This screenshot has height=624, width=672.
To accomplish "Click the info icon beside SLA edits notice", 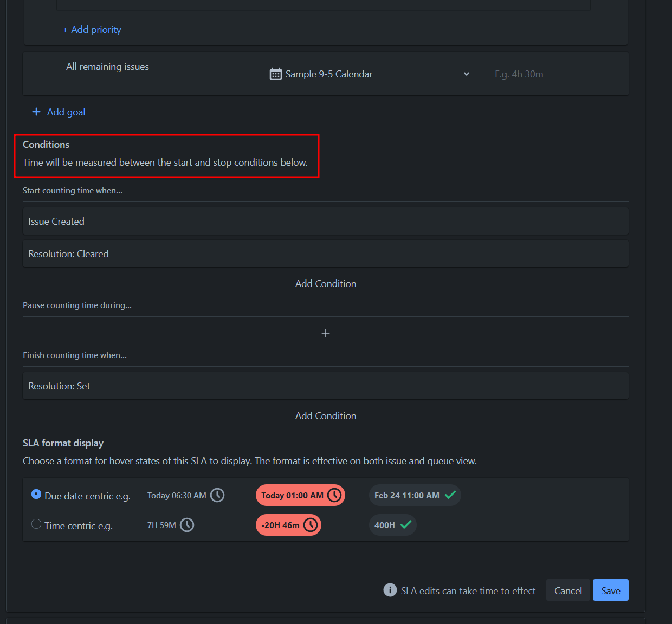I will 390,590.
